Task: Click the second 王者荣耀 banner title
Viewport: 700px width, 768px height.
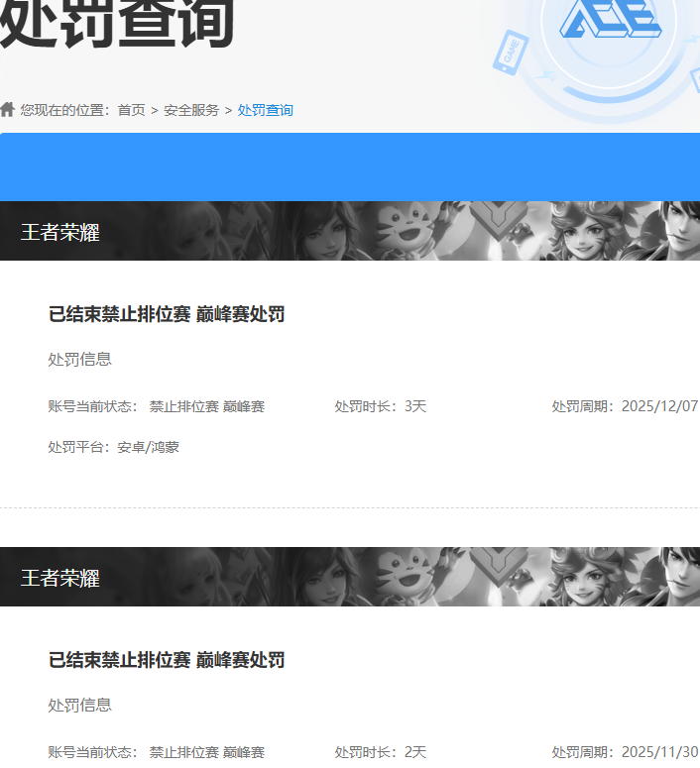Action: coord(60,578)
